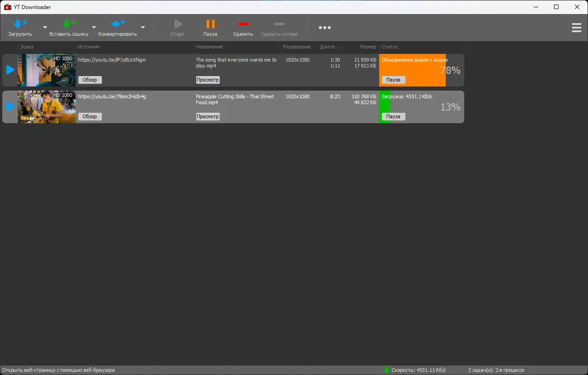
Task: Click the orange Пауза toolbar icon
Action: point(210,24)
